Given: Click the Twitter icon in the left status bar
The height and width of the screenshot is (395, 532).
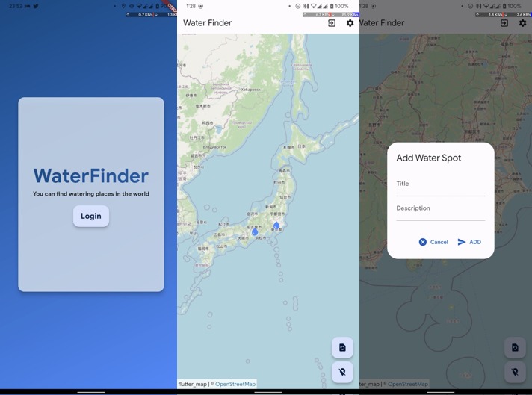Looking at the screenshot, I should point(36,6).
